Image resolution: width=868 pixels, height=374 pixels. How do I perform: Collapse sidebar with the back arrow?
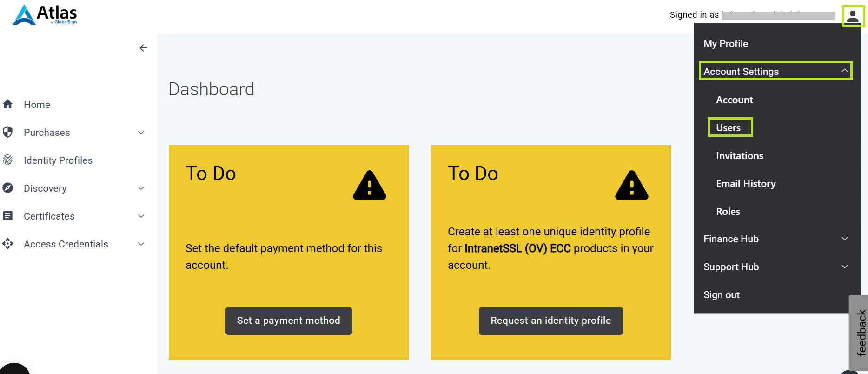click(x=143, y=48)
